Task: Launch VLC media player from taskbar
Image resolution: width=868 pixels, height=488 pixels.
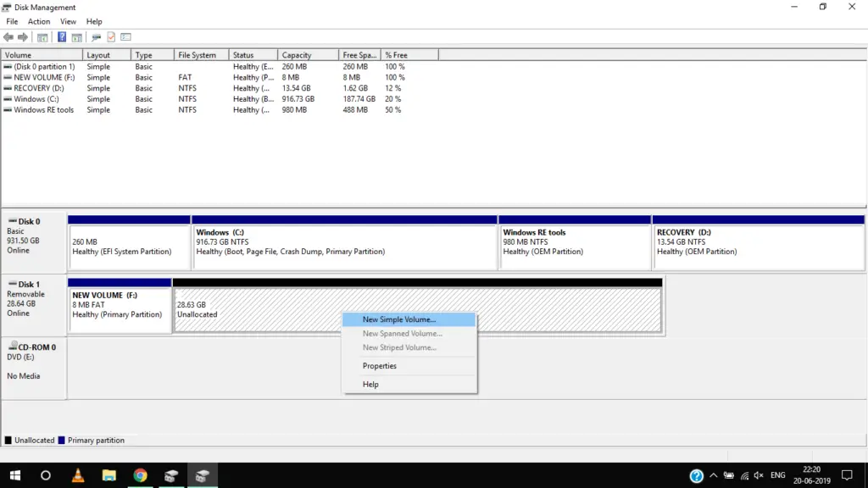Action: click(77, 475)
